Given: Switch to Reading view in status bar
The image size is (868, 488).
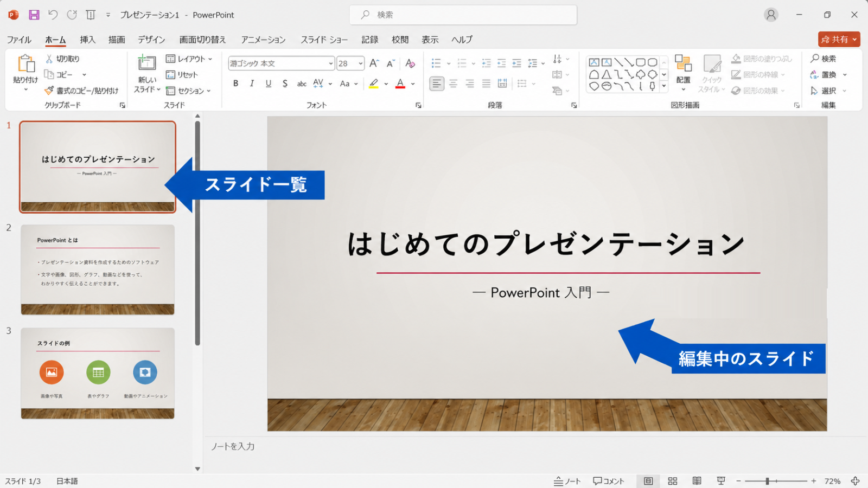Looking at the screenshot, I should (x=697, y=481).
